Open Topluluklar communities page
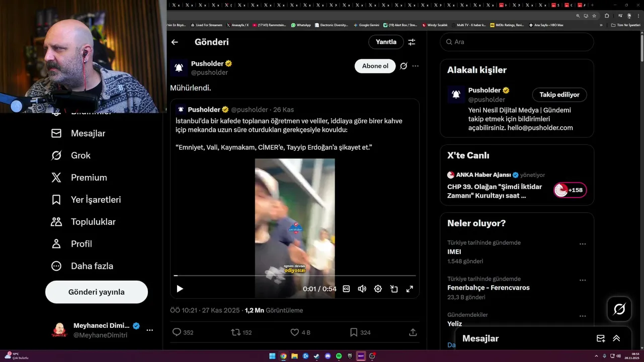The image size is (644, 362). (x=83, y=222)
